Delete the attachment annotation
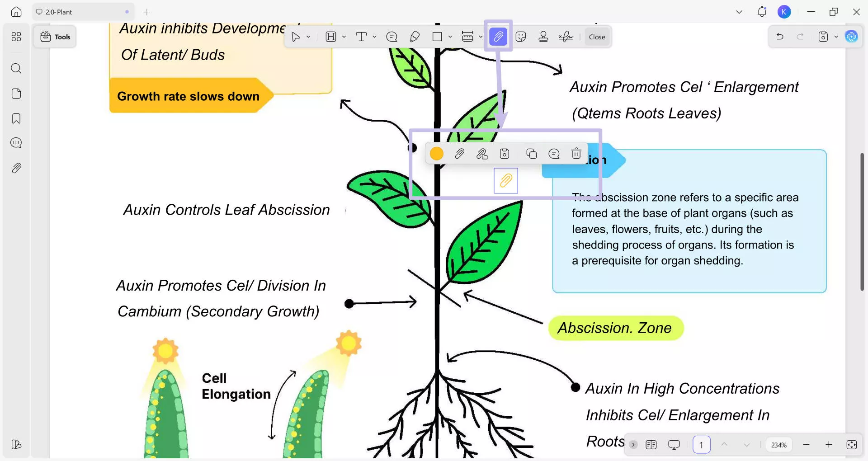The width and height of the screenshot is (868, 461). (576, 154)
